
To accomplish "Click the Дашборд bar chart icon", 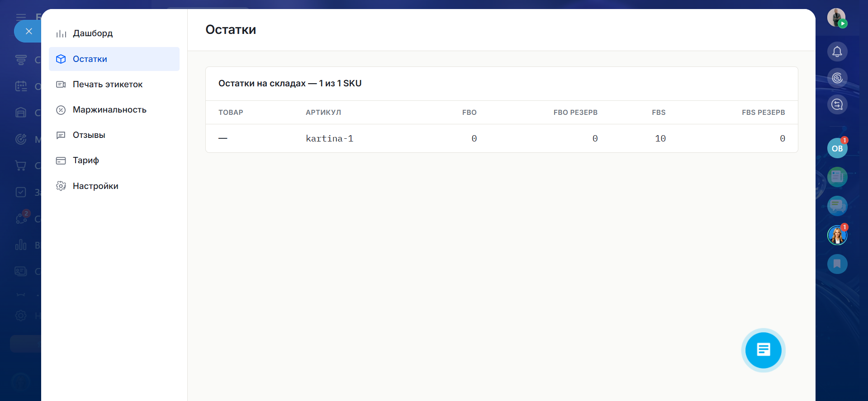I will tap(61, 33).
